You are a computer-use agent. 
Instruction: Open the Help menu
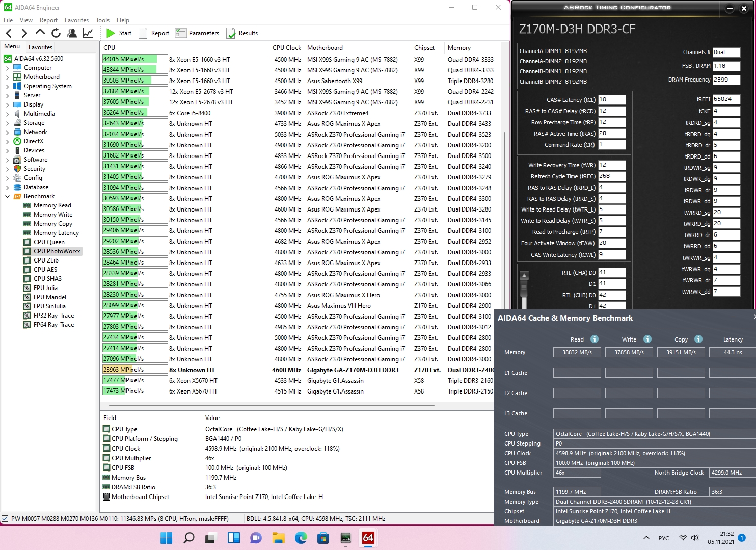coord(123,20)
